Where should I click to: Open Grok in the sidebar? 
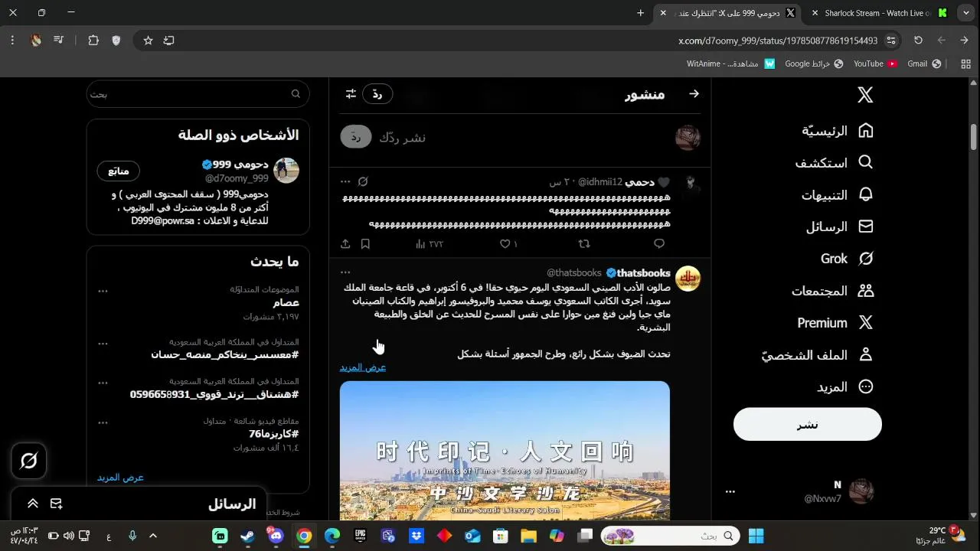pos(847,259)
